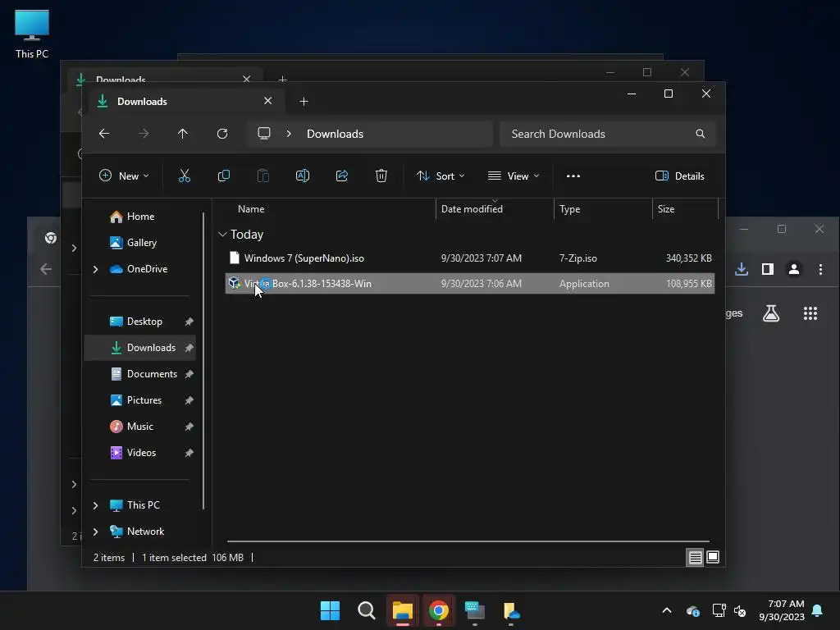Click the Paste clipboard icon

(263, 176)
